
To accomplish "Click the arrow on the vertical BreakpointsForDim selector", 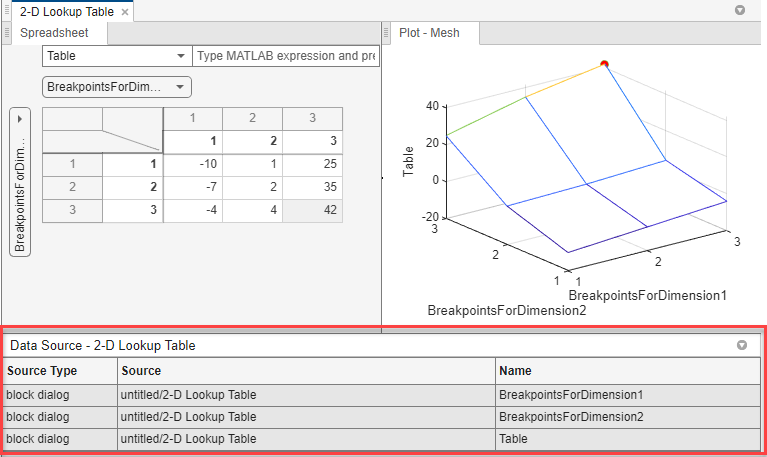I will point(20,119).
